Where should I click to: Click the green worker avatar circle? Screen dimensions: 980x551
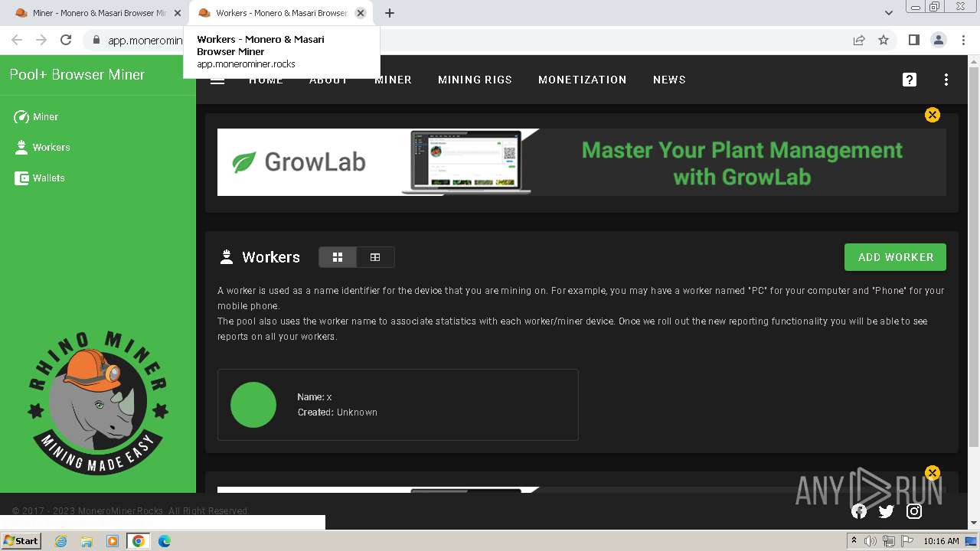click(x=253, y=405)
